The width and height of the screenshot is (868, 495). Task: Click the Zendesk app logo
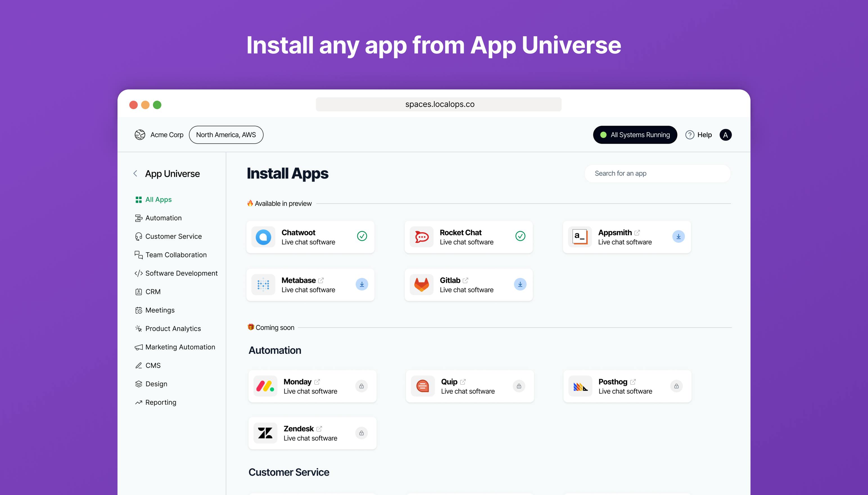(265, 433)
